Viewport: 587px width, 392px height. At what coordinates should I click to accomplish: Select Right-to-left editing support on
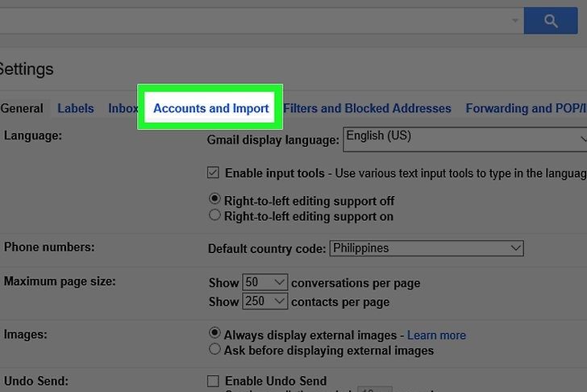pyautogui.click(x=214, y=215)
